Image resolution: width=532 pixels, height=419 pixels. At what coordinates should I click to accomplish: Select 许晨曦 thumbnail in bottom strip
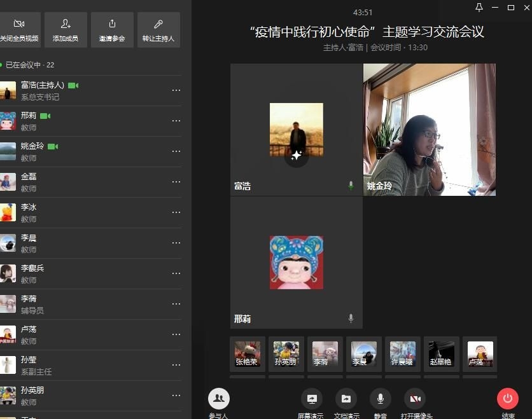[403, 354]
